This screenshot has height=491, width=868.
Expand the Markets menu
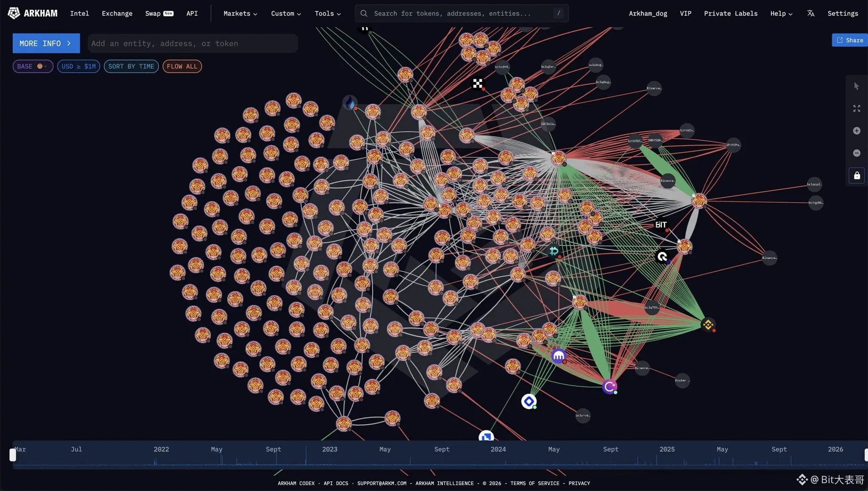coord(240,13)
